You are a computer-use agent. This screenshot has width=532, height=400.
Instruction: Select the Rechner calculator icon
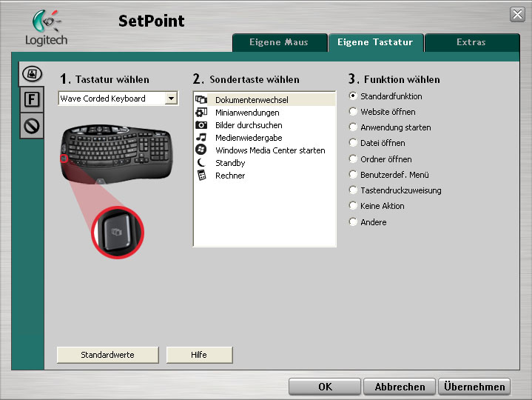(x=201, y=176)
